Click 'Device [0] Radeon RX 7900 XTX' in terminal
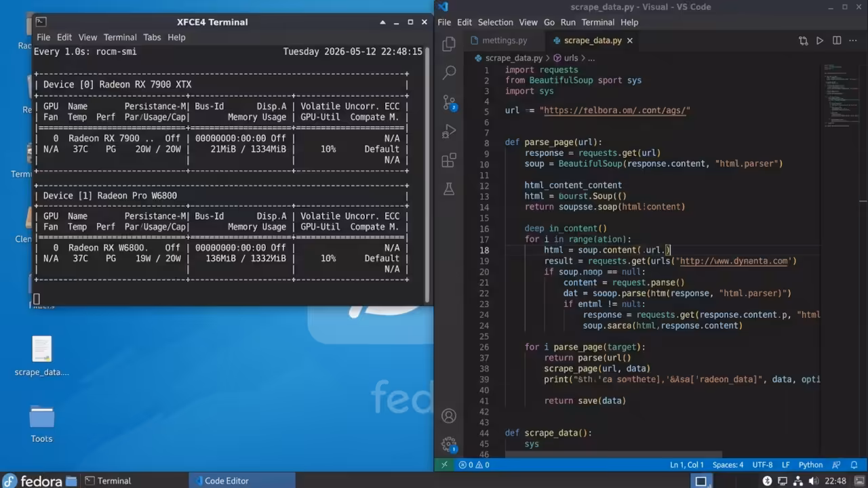This screenshot has height=488, width=868. [117, 85]
